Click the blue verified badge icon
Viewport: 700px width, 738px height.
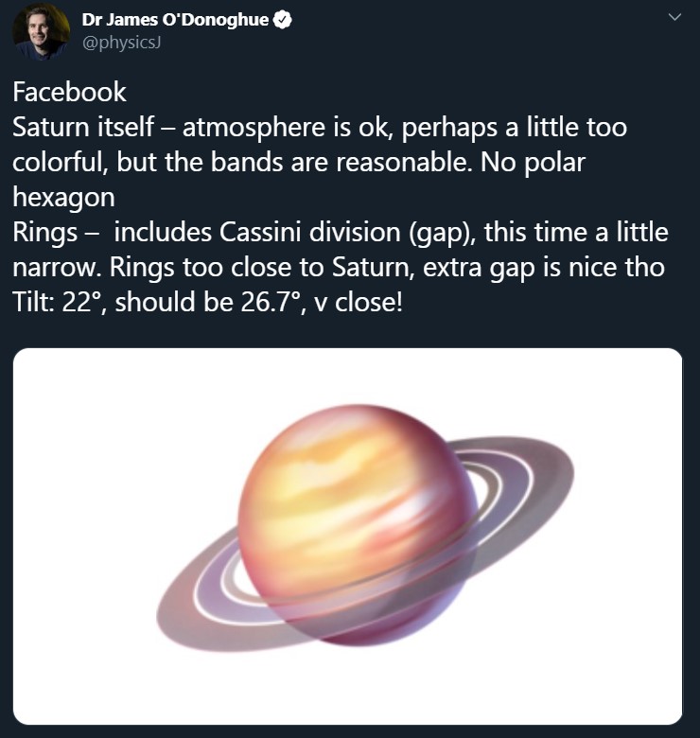pyautogui.click(x=281, y=21)
